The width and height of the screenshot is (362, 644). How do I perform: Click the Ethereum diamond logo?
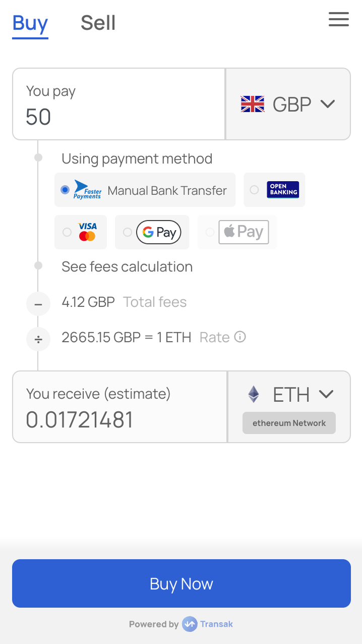254,394
